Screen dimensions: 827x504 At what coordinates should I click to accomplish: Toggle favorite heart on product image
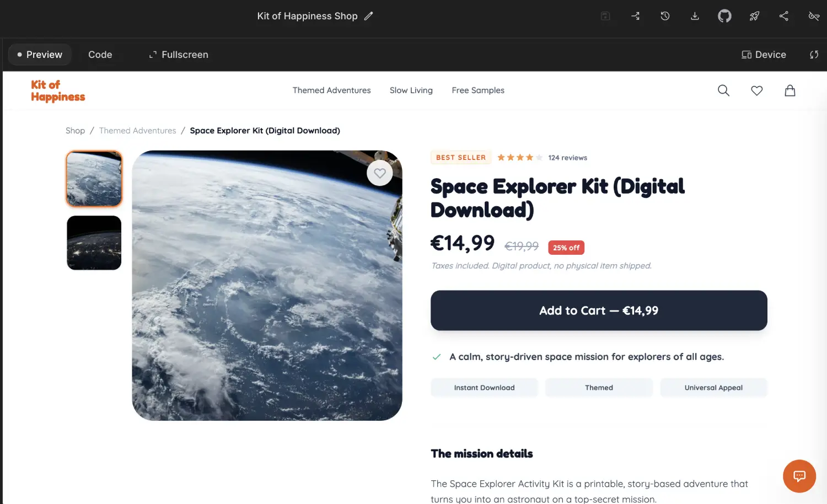[x=380, y=173]
